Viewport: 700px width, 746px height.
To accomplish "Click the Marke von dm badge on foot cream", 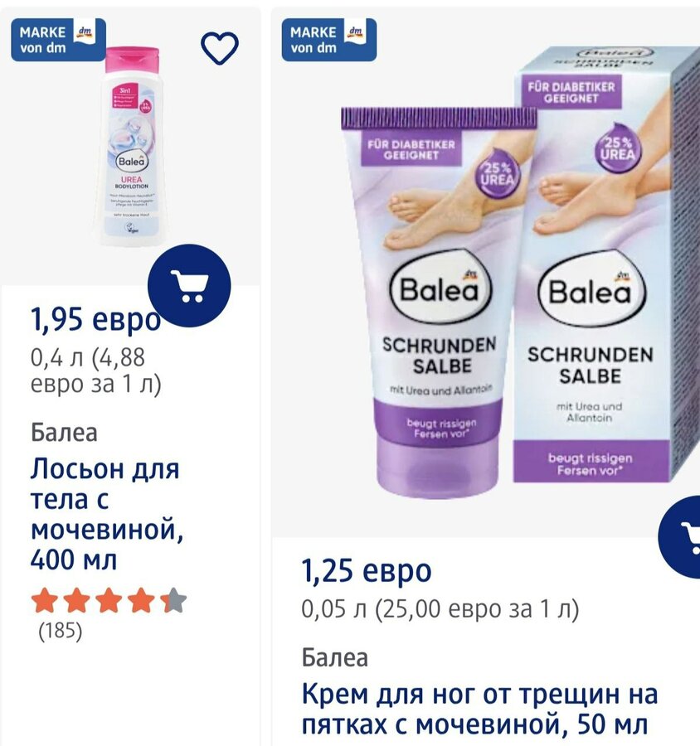I will tap(329, 40).
